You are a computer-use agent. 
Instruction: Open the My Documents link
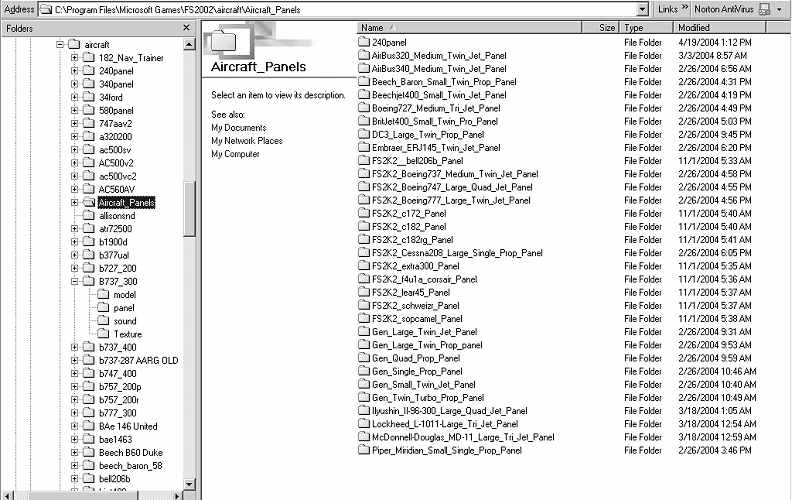238,128
